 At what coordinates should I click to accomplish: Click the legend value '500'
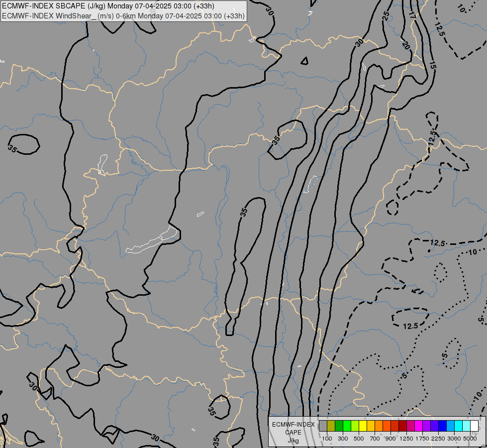[x=359, y=439]
